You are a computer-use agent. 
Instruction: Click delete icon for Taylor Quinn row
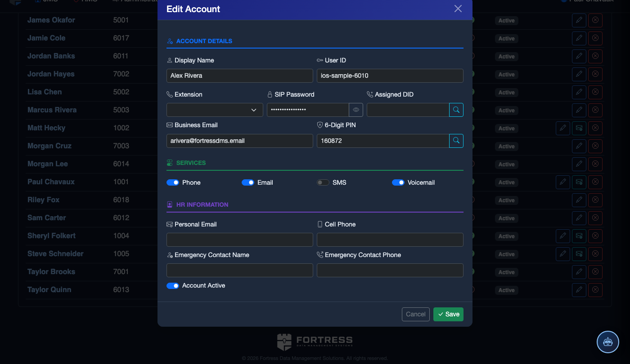(595, 290)
